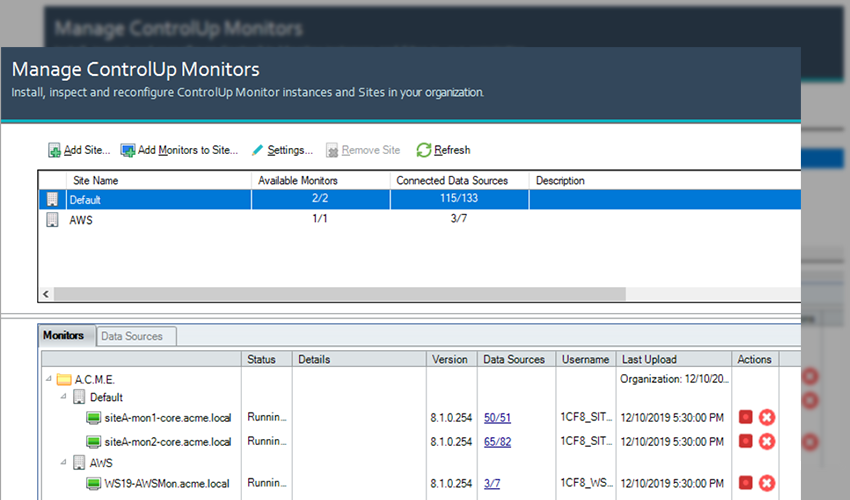This screenshot has width=850, height=500.
Task: Select the Default site name cell
Action: pyautogui.click(x=159, y=200)
